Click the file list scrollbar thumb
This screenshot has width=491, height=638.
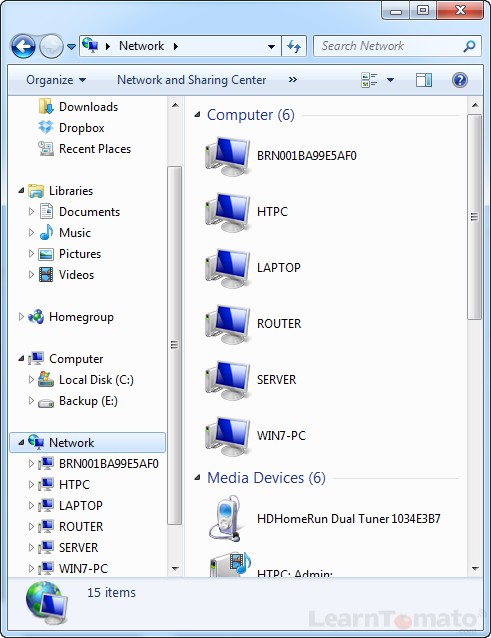coord(474,217)
